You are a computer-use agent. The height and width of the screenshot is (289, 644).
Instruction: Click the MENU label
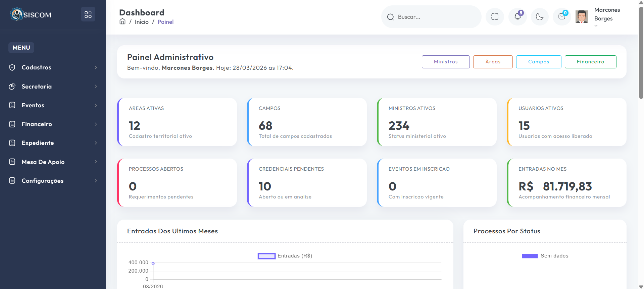coord(21,48)
